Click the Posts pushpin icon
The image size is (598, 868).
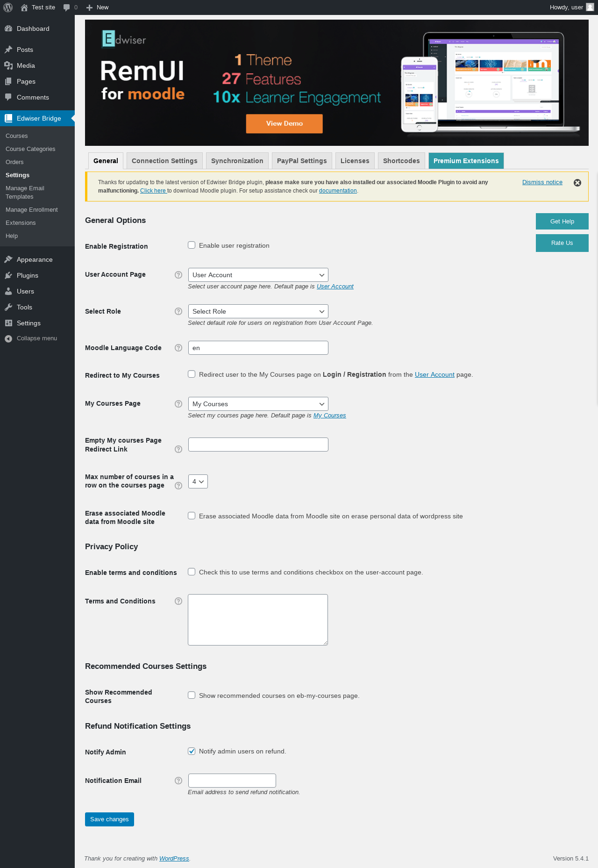pos(8,50)
